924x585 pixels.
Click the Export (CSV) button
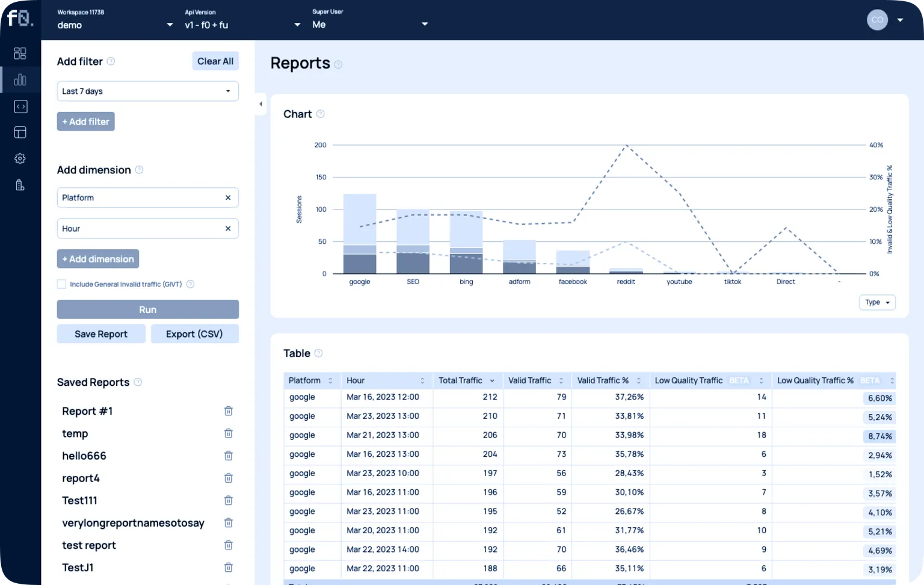[x=194, y=334]
